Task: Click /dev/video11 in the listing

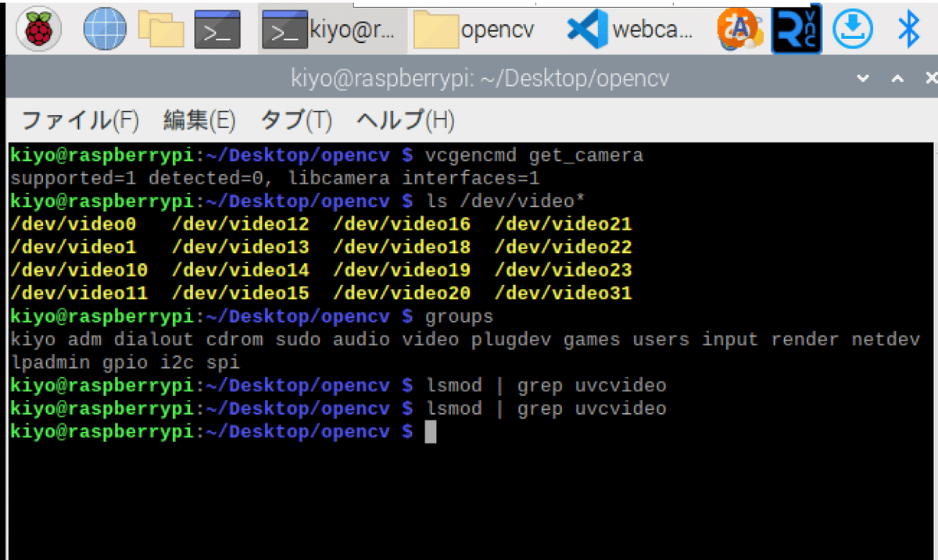Action: coord(80,294)
